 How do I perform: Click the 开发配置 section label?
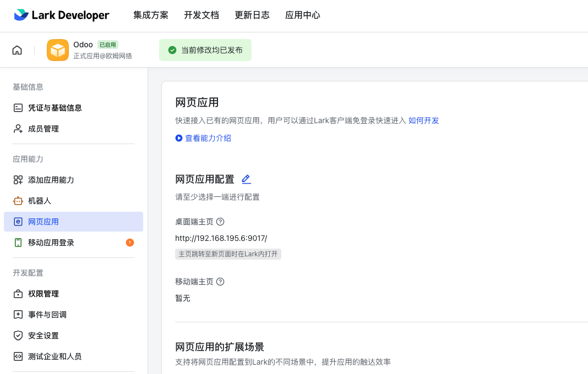pyautogui.click(x=28, y=273)
